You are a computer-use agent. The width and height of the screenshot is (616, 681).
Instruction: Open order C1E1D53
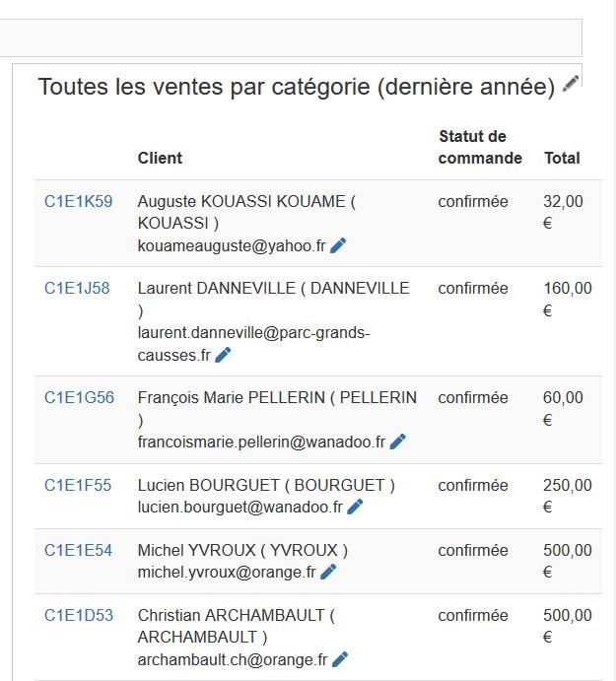point(79,615)
